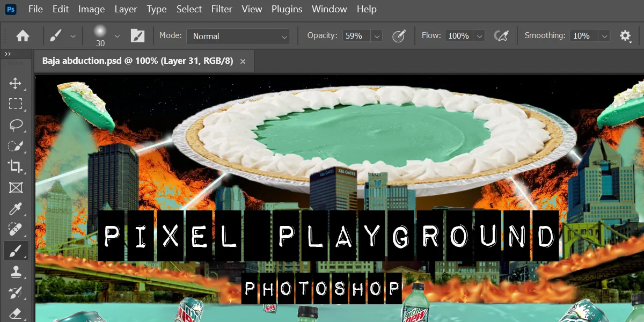Enable pressure controls opacity toggle
The image size is (644, 322).
point(399,35)
